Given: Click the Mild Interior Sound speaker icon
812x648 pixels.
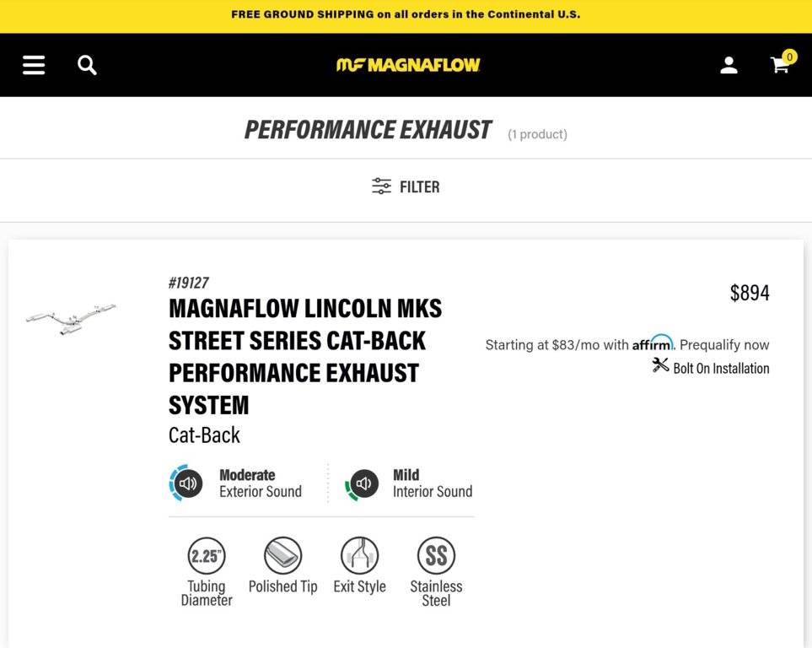Looking at the screenshot, I should [x=363, y=483].
